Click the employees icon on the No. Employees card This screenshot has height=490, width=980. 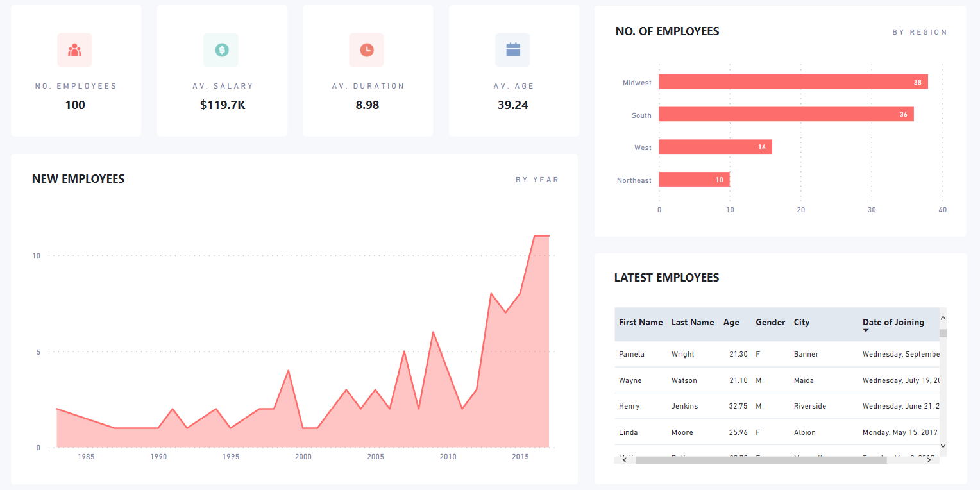tap(74, 49)
